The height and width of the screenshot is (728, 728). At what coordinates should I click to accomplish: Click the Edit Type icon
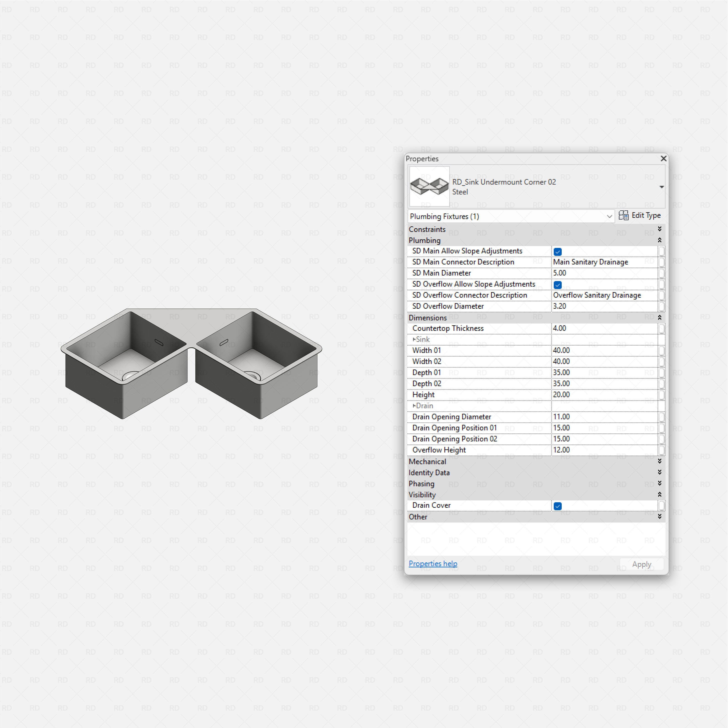pos(624,215)
